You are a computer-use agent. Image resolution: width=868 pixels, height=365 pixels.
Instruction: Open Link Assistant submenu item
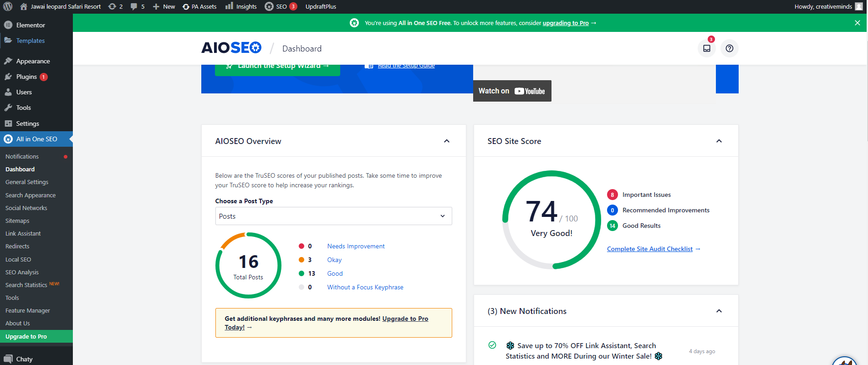click(23, 233)
